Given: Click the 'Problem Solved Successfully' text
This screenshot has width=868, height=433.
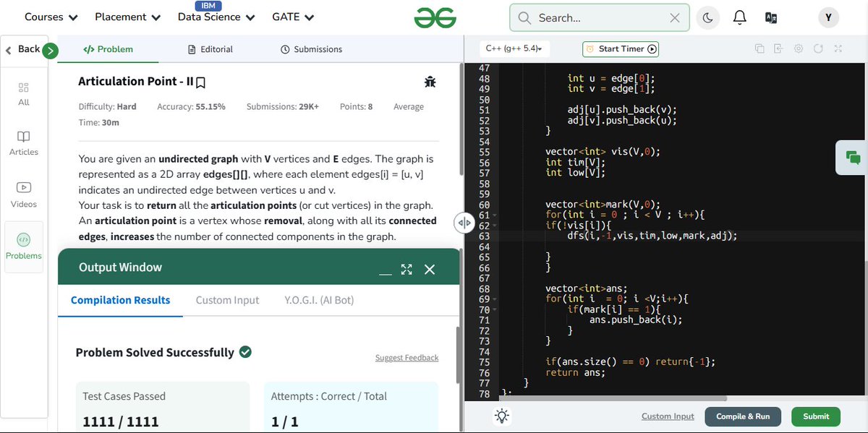Looking at the screenshot, I should [x=155, y=353].
